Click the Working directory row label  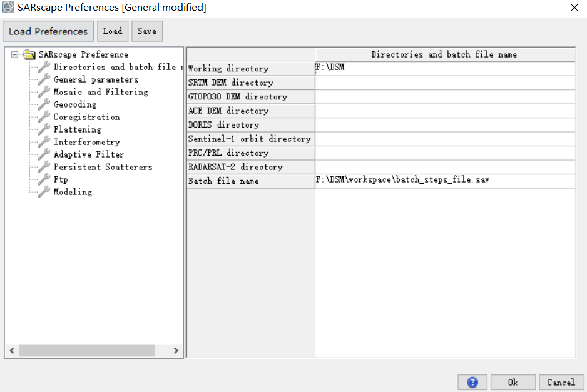[251, 68]
